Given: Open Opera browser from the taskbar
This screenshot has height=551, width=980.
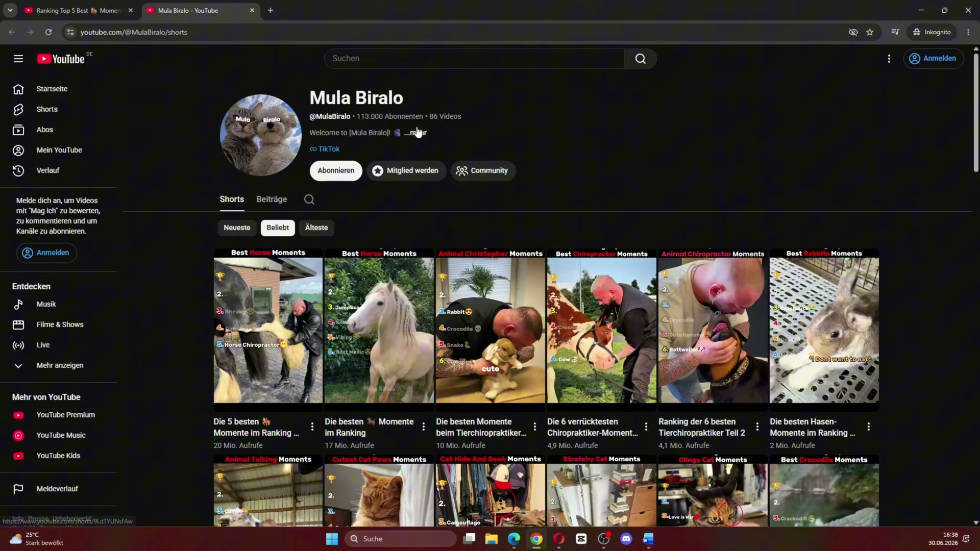Looking at the screenshot, I should 559,539.
